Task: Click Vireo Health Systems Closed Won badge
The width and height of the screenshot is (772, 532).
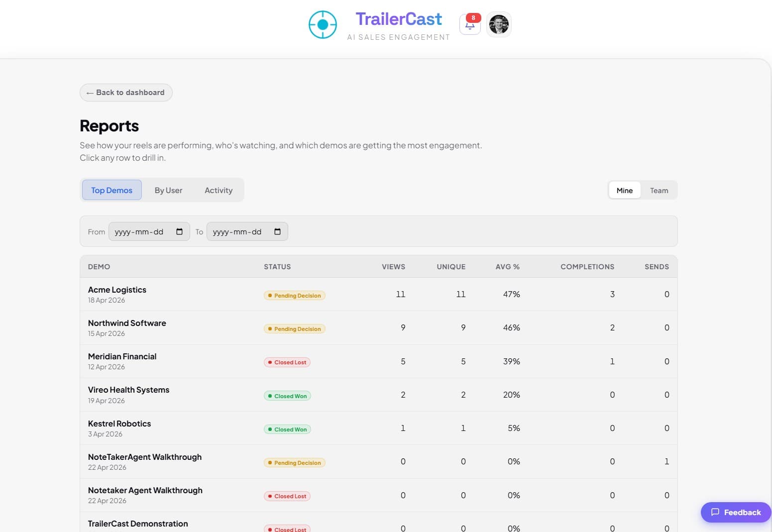Action: 287,396
